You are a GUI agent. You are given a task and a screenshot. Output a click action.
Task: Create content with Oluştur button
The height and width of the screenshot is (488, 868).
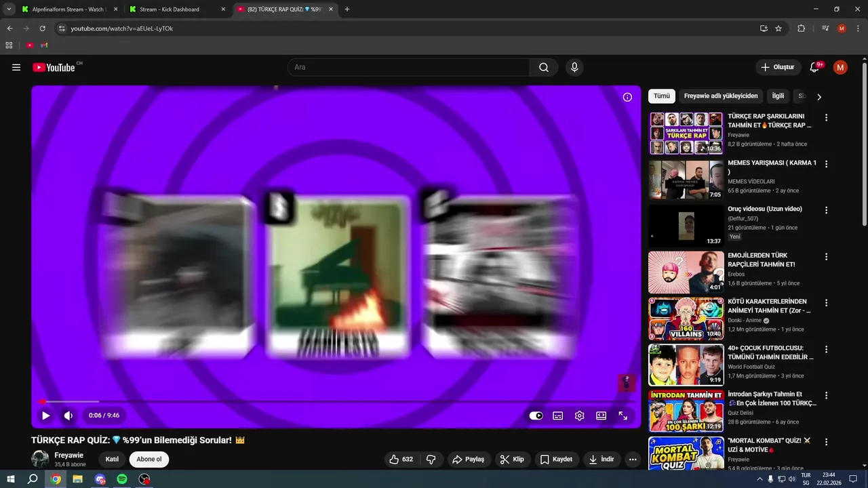point(777,67)
